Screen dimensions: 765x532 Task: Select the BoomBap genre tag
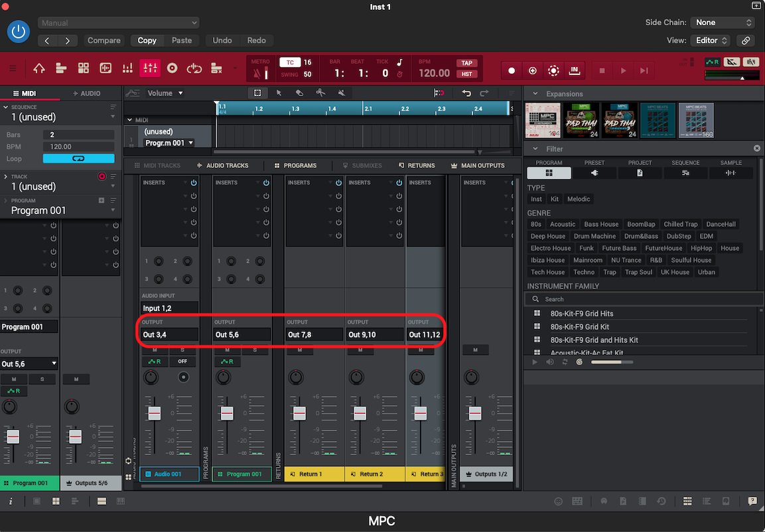pos(641,224)
